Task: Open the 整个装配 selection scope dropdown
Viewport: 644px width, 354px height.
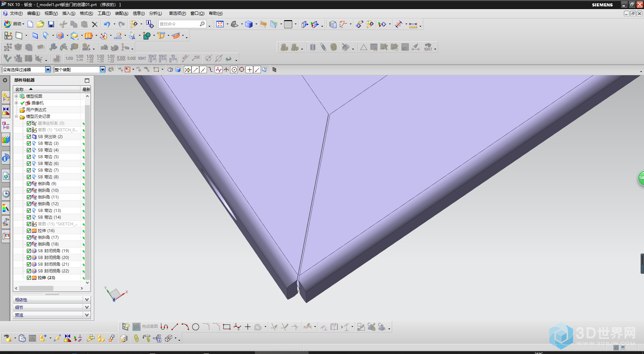Action: point(103,70)
